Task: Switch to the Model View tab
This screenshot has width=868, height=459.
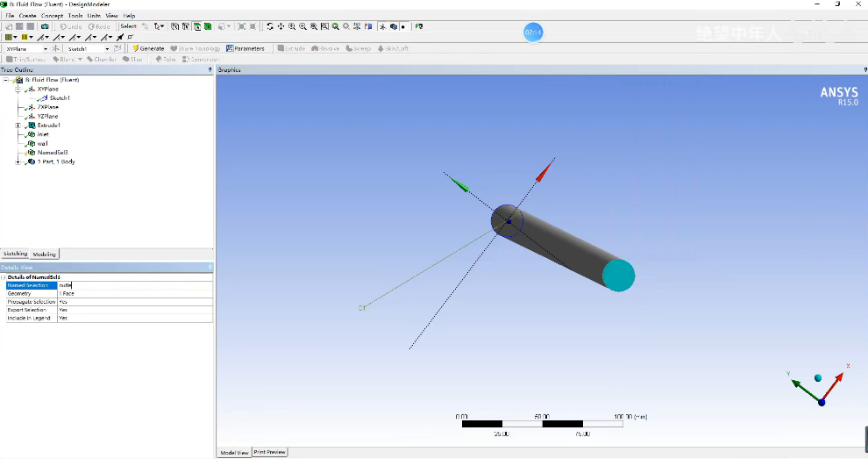Action: [x=235, y=452]
